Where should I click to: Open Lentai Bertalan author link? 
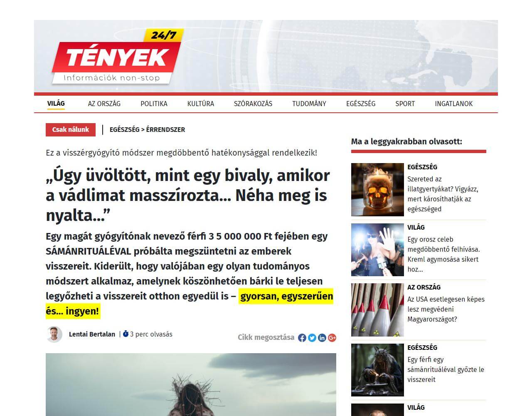(x=92, y=334)
